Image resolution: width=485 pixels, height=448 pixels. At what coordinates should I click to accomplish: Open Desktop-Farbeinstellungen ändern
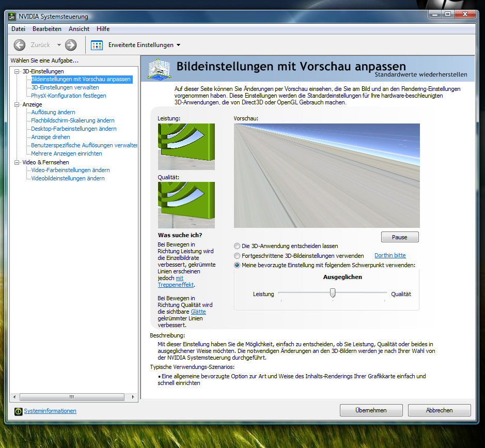pyautogui.click(x=74, y=129)
